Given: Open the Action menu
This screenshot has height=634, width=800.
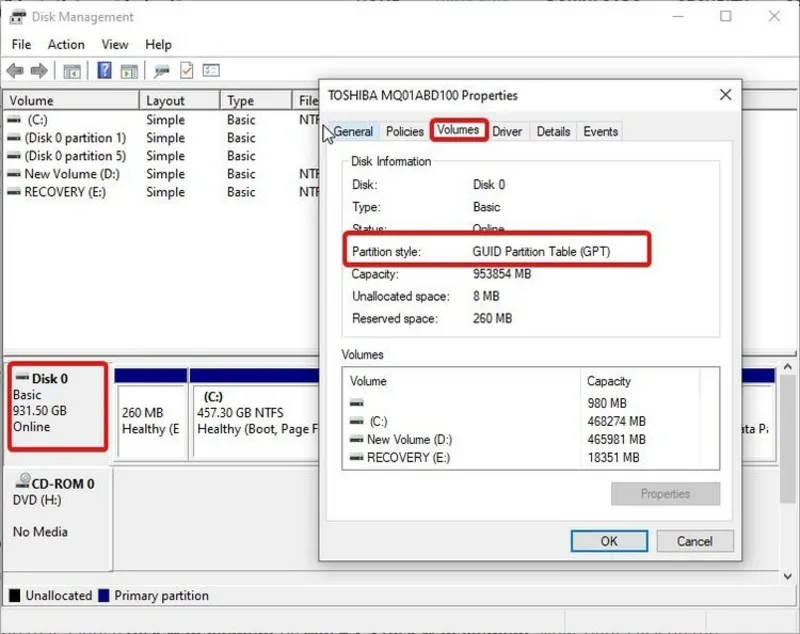Looking at the screenshot, I should coord(66,44).
